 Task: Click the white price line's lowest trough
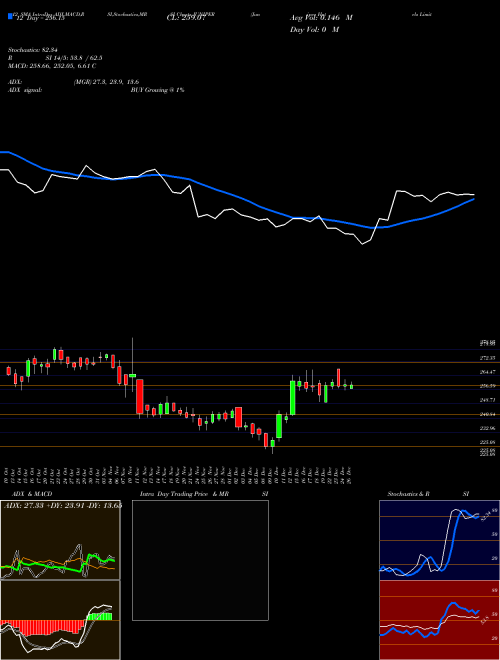pyautogui.click(x=362, y=244)
